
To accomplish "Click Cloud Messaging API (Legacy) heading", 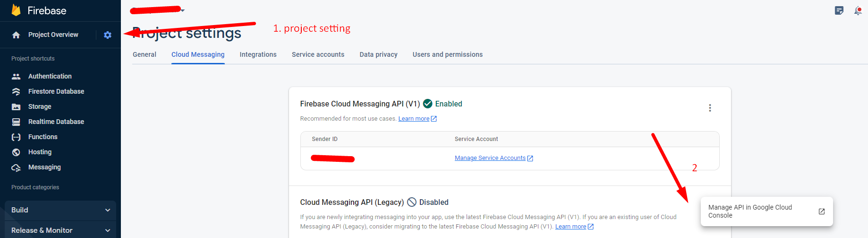I will (352, 202).
